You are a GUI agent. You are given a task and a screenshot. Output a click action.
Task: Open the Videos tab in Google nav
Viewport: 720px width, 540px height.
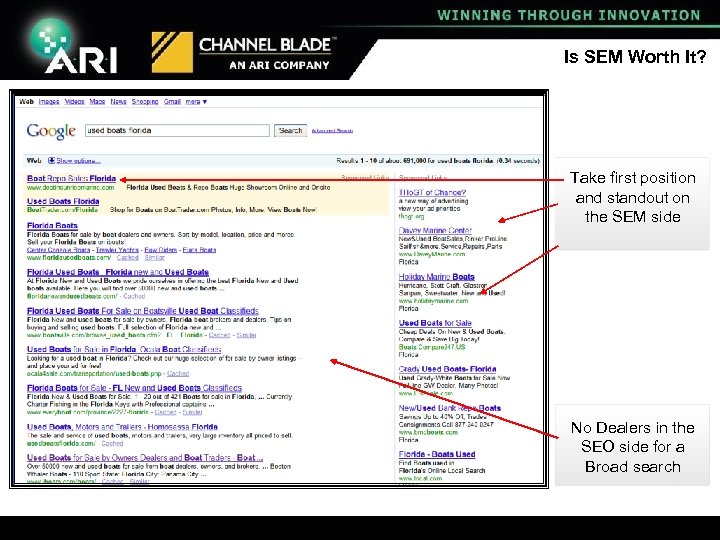point(74,101)
